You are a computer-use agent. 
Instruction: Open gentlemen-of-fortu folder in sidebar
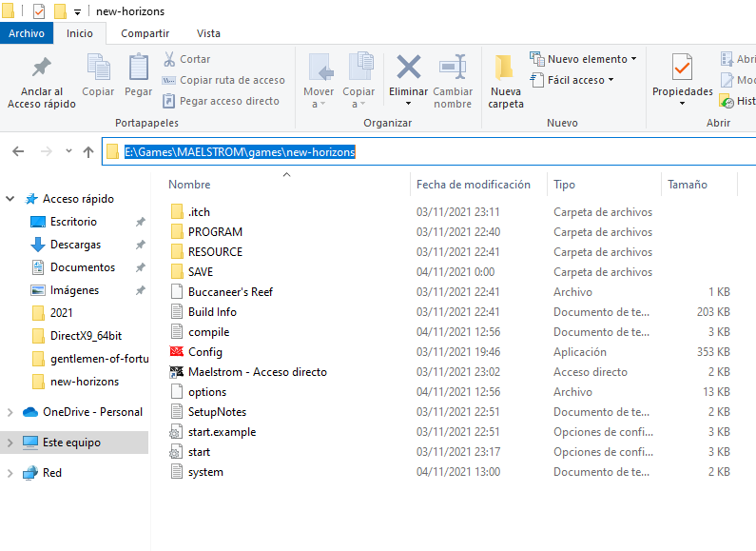pos(99,359)
